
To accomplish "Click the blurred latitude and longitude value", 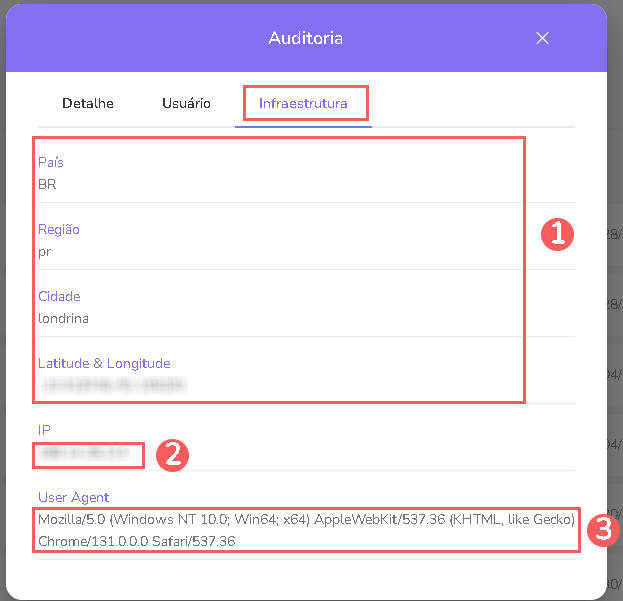I will click(x=114, y=384).
